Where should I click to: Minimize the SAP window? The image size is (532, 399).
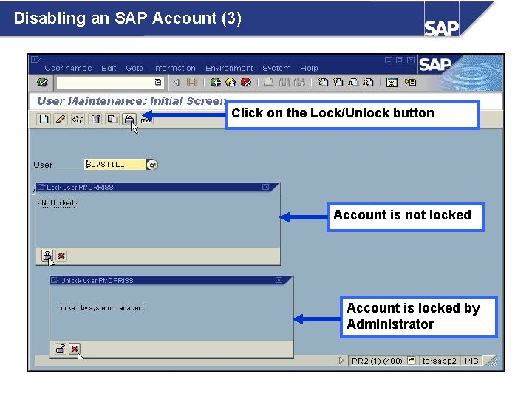389,60
